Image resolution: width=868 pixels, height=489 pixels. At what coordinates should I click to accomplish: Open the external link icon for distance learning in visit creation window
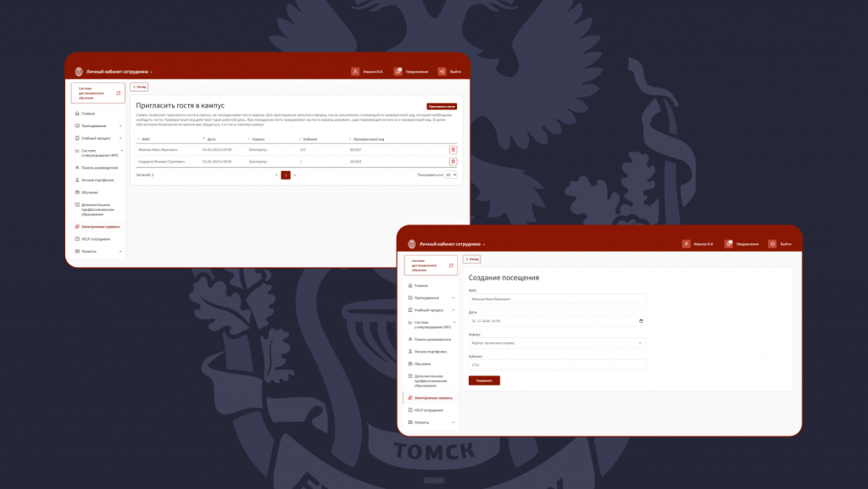[x=451, y=265]
